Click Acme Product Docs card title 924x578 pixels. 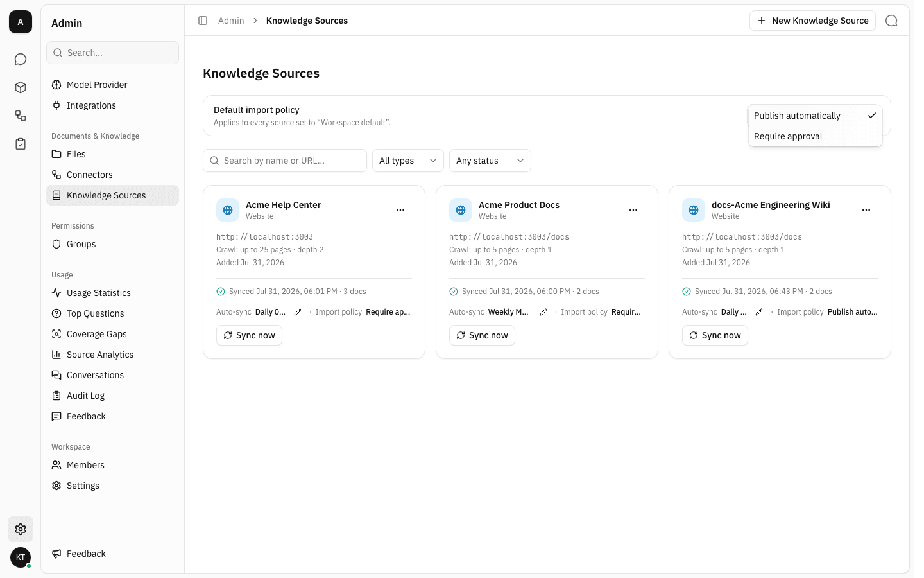tap(519, 205)
